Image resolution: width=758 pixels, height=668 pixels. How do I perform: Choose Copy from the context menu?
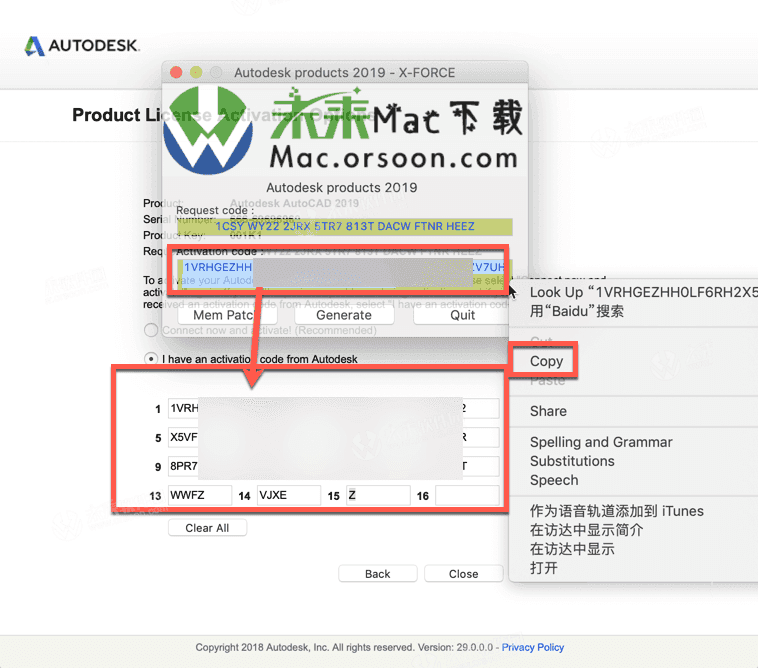(547, 361)
